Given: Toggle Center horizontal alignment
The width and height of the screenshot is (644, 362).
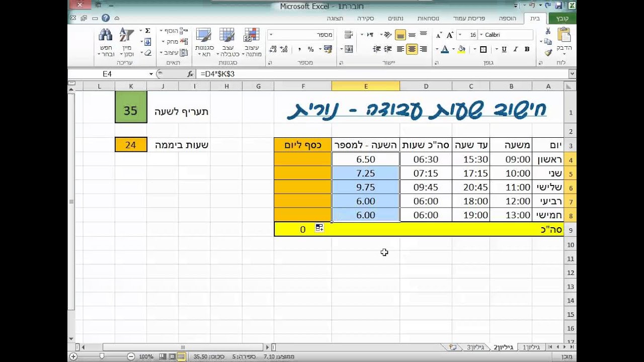Looking at the screenshot, I should pos(412,49).
